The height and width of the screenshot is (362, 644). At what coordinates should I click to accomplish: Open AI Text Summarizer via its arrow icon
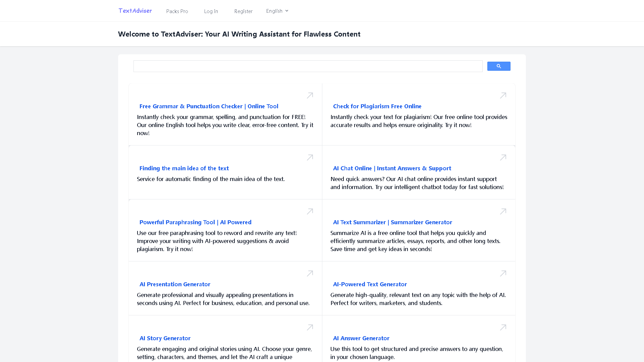[x=503, y=212]
